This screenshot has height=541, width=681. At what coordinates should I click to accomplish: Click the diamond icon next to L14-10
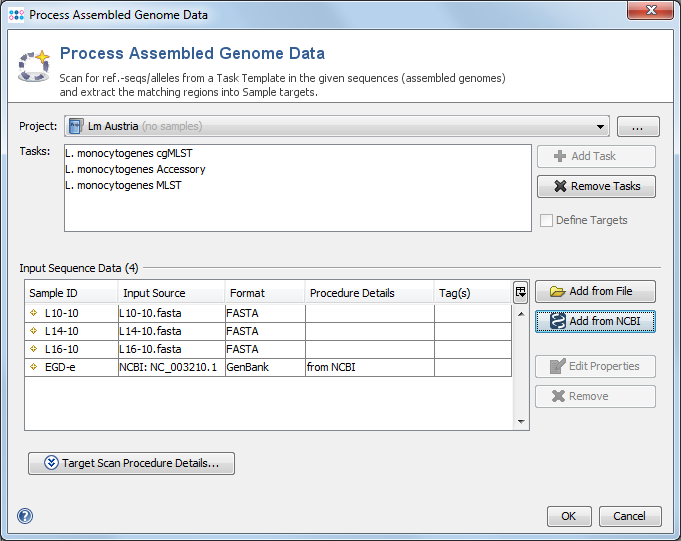[x=35, y=331]
